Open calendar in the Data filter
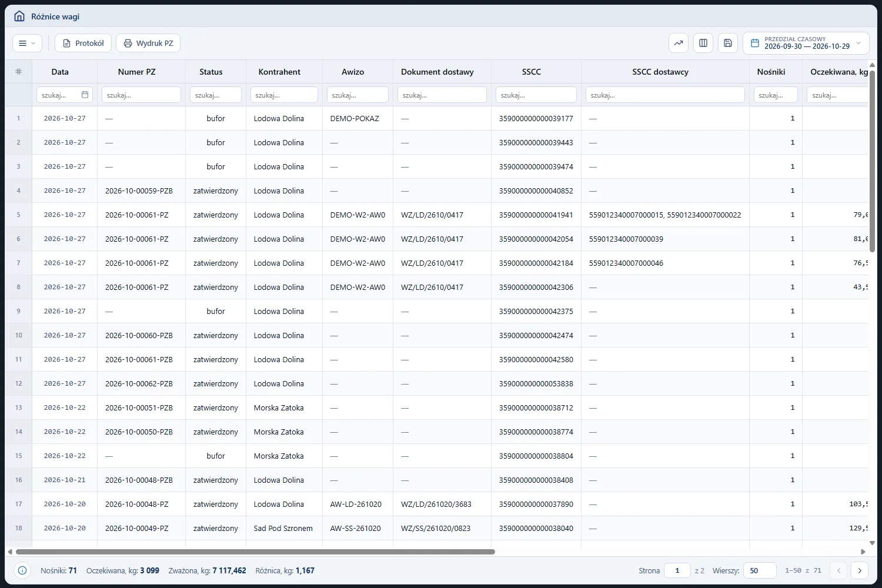 tap(85, 95)
